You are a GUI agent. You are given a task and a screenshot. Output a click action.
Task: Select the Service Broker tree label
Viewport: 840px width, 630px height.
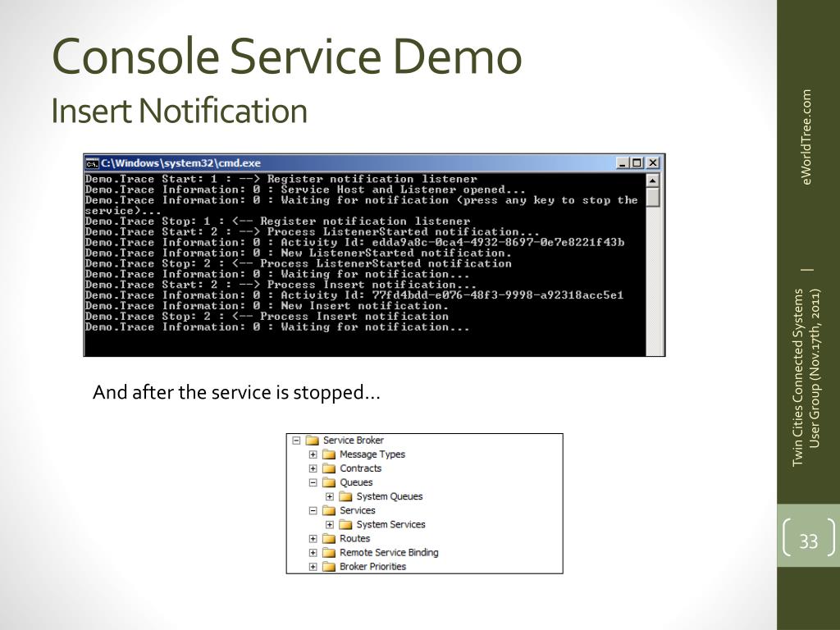tap(354, 441)
